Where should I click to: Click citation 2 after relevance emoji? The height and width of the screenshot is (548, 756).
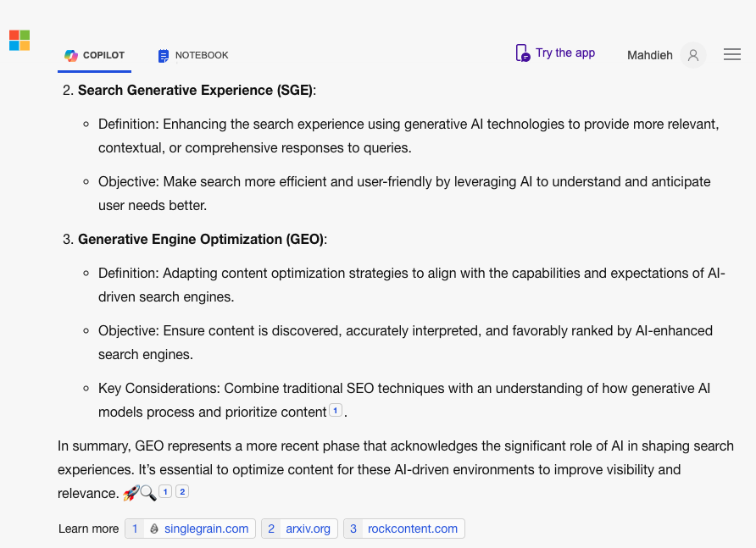click(182, 491)
